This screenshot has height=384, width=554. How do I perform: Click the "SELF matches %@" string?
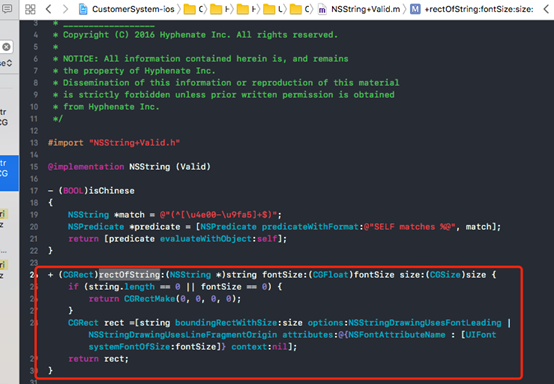point(409,227)
